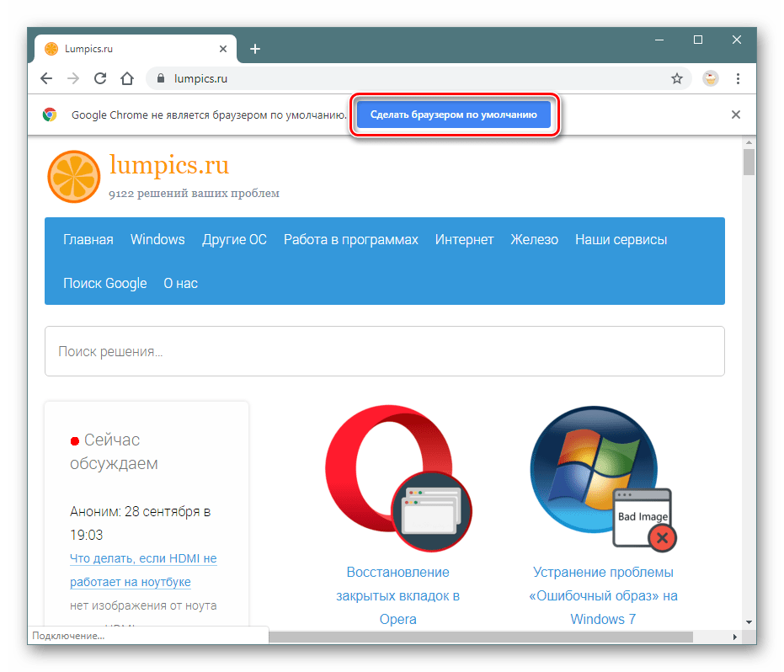This screenshot has width=784, height=672.
Task: Reload the page with the refresh icon
Action: pyautogui.click(x=99, y=78)
